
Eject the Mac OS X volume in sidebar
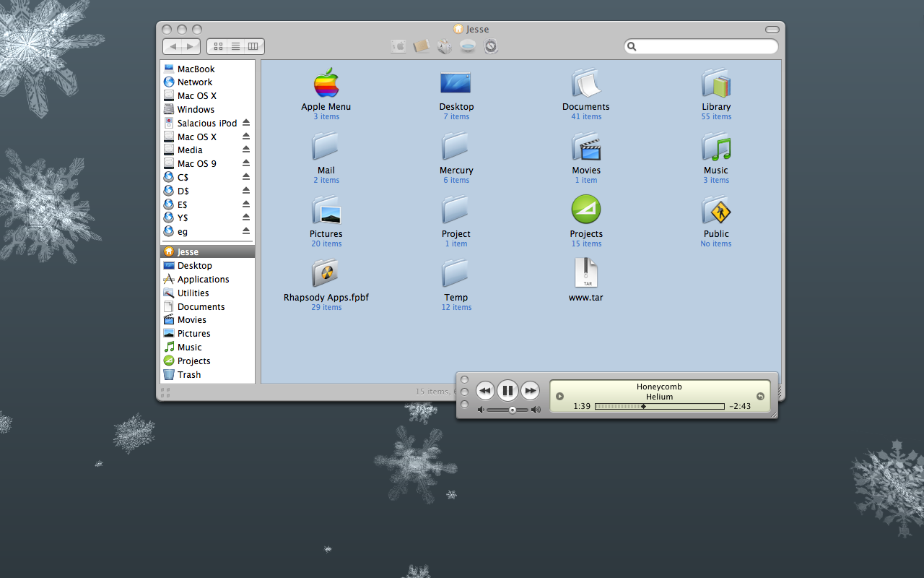pos(245,137)
